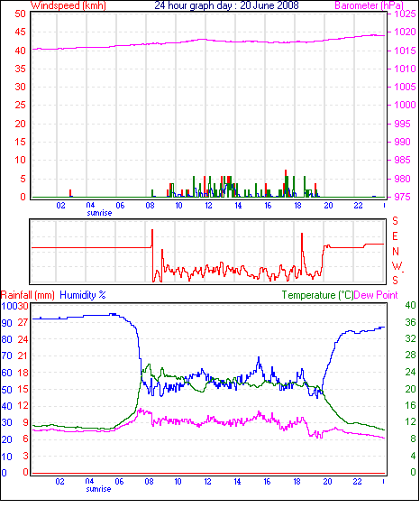This screenshot has width=420, height=508.
Task: Select the "Dew Point" legend label
Action: [376, 295]
